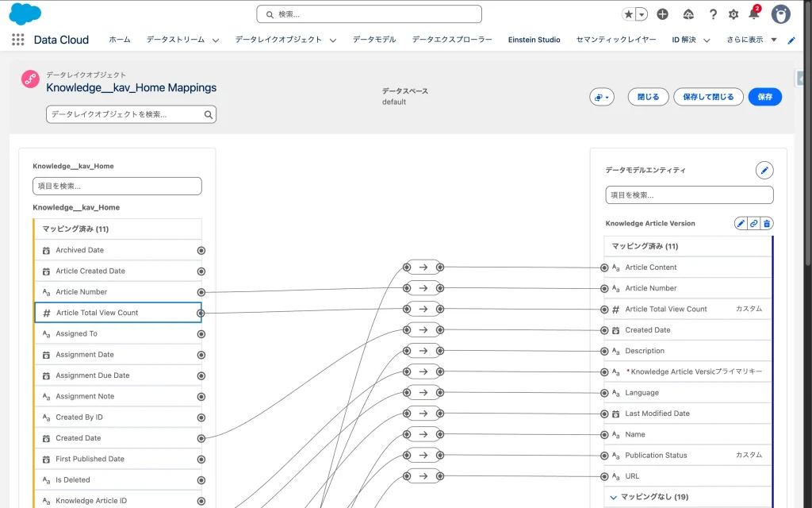Select the Archived Date mapping connector dot
The image size is (812, 508).
pos(201,250)
